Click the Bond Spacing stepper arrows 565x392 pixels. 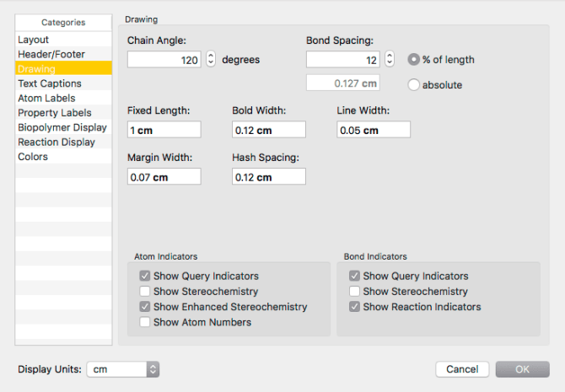pyautogui.click(x=389, y=59)
